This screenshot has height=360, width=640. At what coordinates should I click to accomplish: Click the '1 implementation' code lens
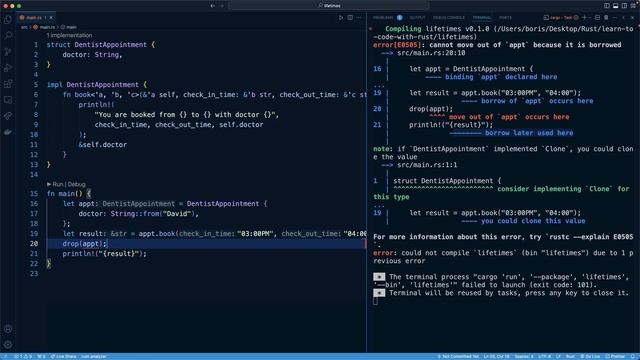pos(69,36)
